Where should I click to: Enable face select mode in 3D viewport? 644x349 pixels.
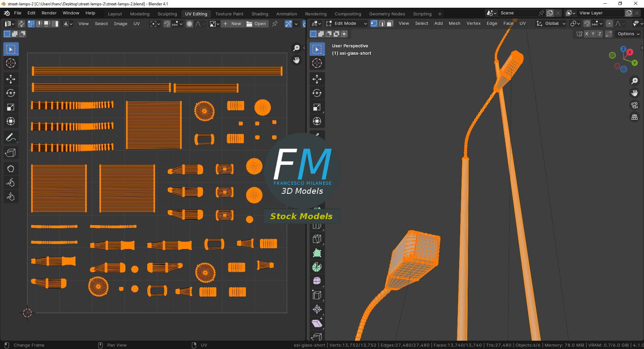(x=390, y=23)
